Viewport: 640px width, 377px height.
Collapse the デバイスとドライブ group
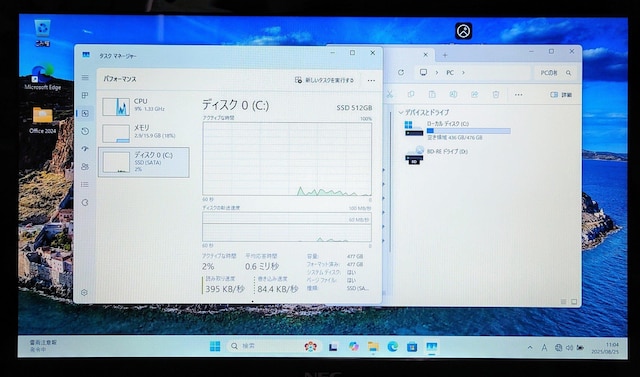coord(401,112)
